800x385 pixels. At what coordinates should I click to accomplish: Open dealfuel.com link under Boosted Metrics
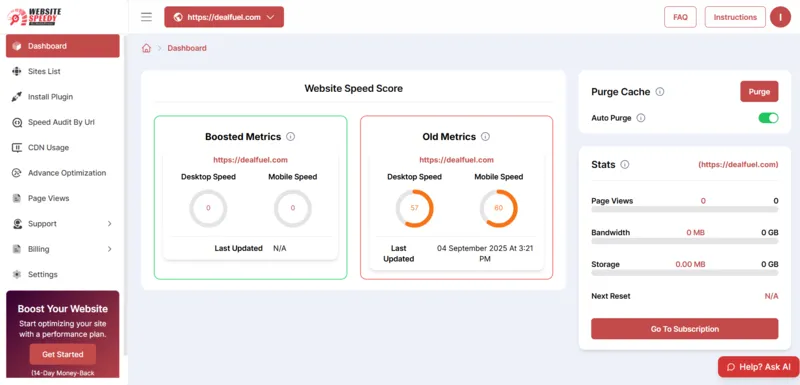(x=251, y=160)
